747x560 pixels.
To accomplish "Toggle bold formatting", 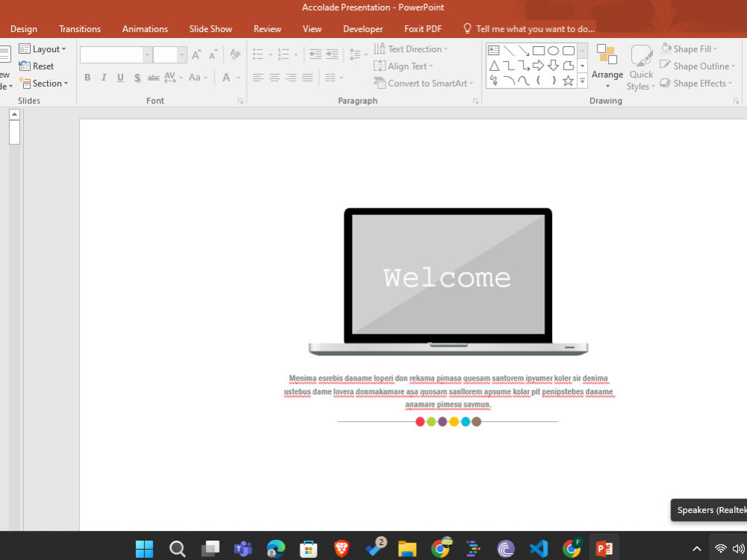I will 87,77.
